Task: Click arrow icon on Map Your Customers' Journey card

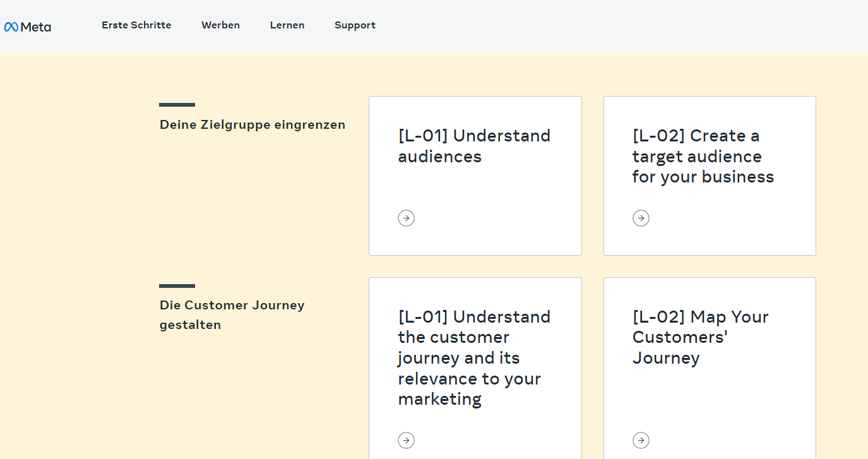Action: pos(641,440)
